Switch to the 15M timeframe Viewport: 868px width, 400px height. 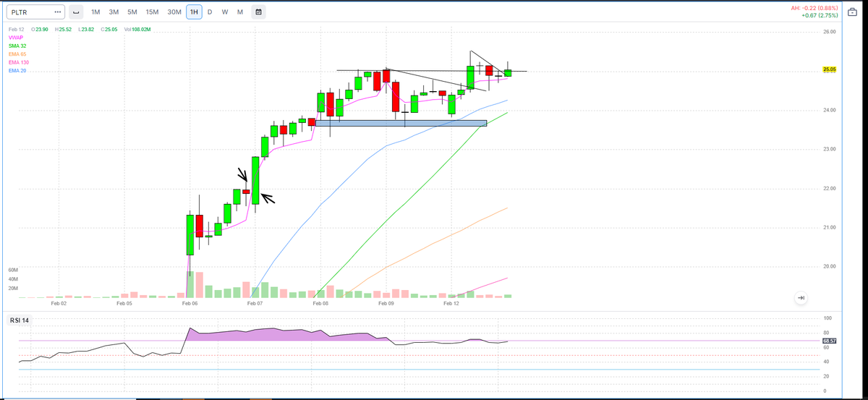152,12
